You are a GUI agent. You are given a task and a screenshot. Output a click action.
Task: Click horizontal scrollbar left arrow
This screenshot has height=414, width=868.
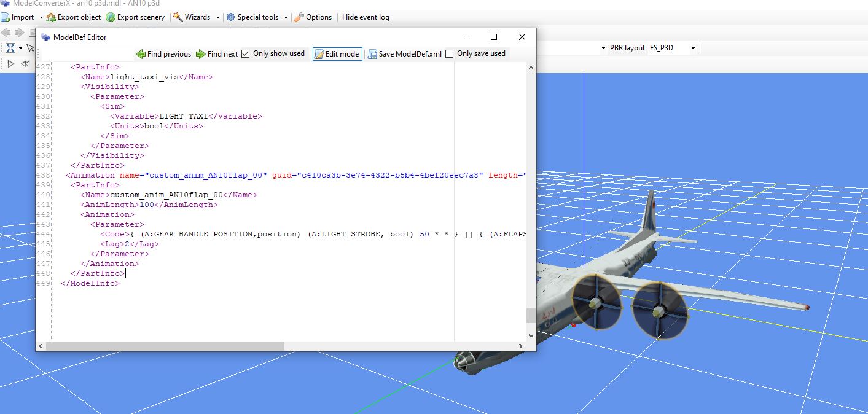tap(41, 346)
